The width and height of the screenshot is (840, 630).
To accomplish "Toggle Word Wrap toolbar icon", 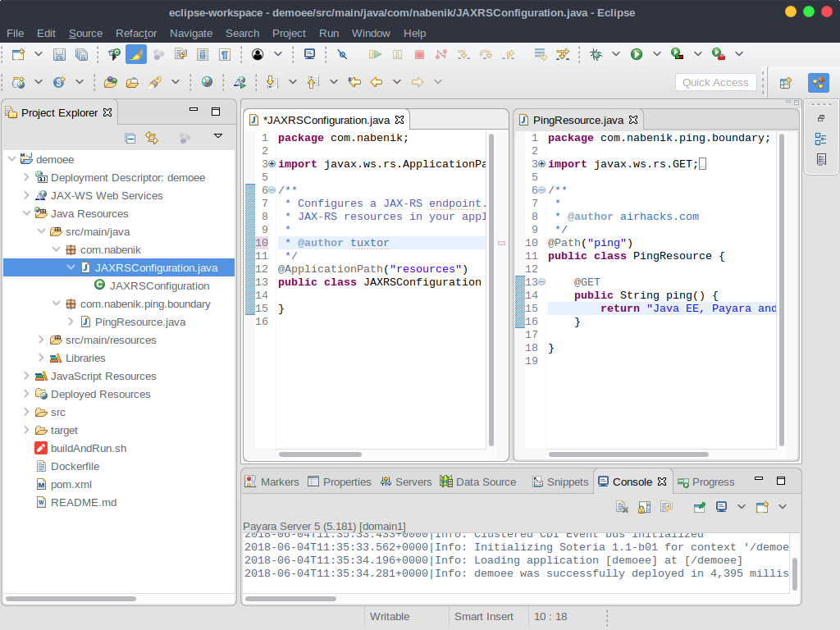I will (180, 54).
